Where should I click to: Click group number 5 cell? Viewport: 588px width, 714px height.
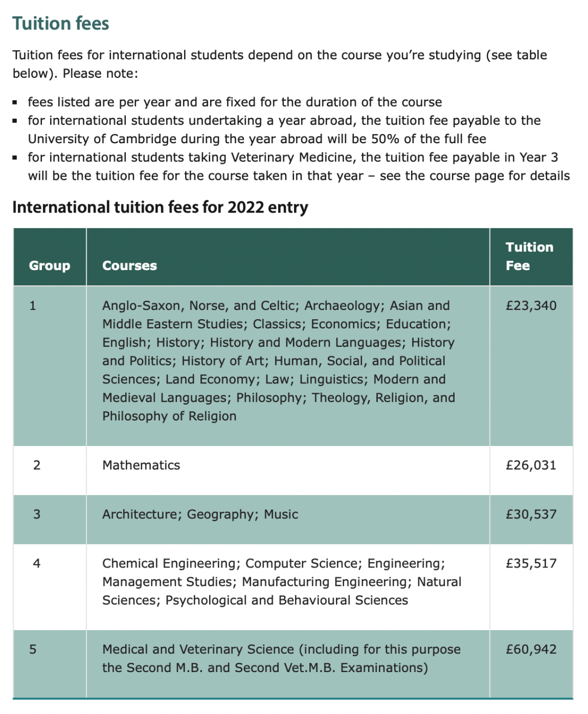tap(33, 649)
